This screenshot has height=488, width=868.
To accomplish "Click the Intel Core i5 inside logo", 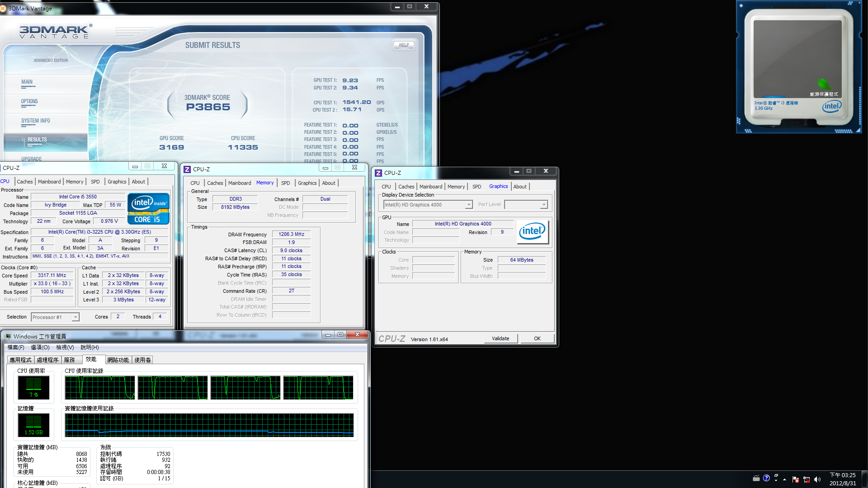I will click(x=149, y=208).
